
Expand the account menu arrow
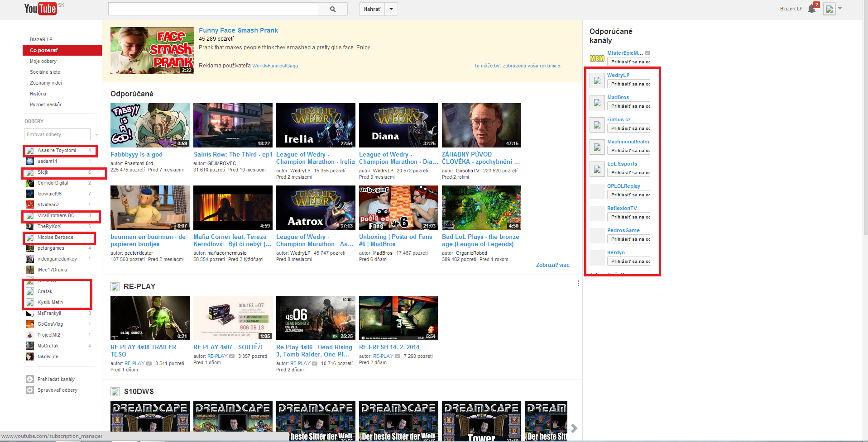840,9
